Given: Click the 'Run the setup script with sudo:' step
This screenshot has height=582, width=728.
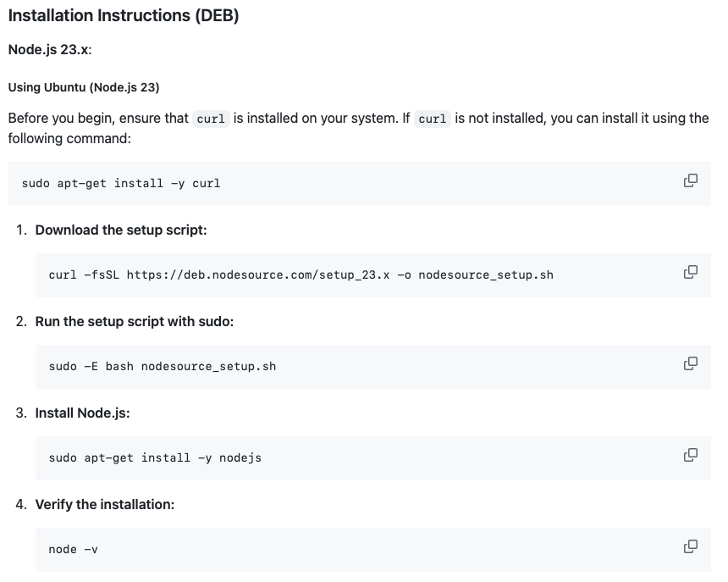Looking at the screenshot, I should point(135,321).
